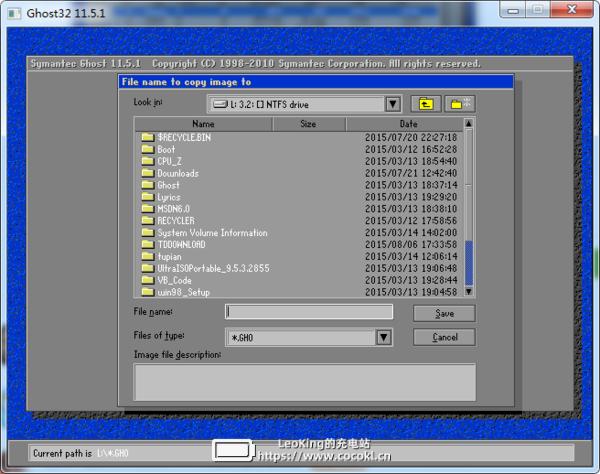
Task: Create a new folder icon
Action: (460, 104)
